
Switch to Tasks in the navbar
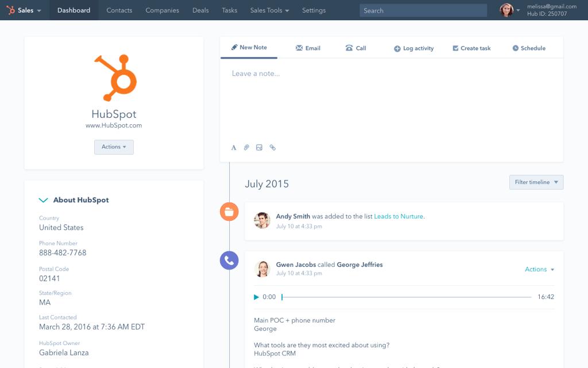pyautogui.click(x=229, y=10)
